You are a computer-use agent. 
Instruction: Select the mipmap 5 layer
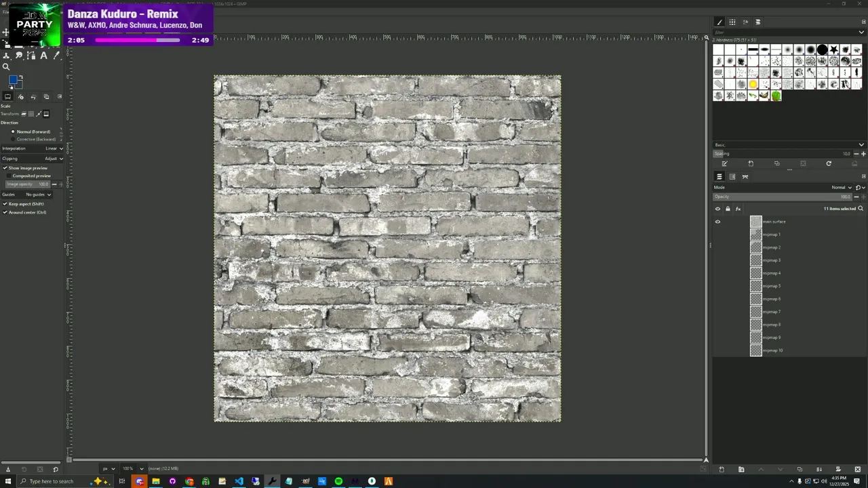[x=789, y=286]
